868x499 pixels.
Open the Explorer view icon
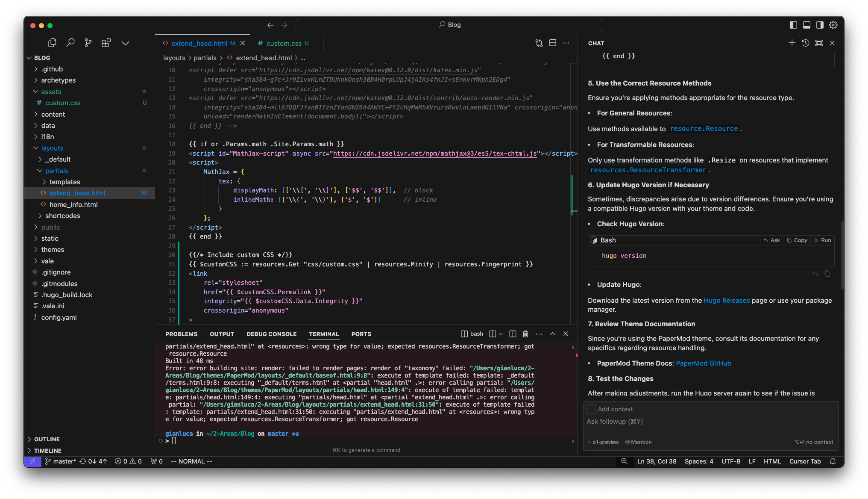(x=52, y=43)
